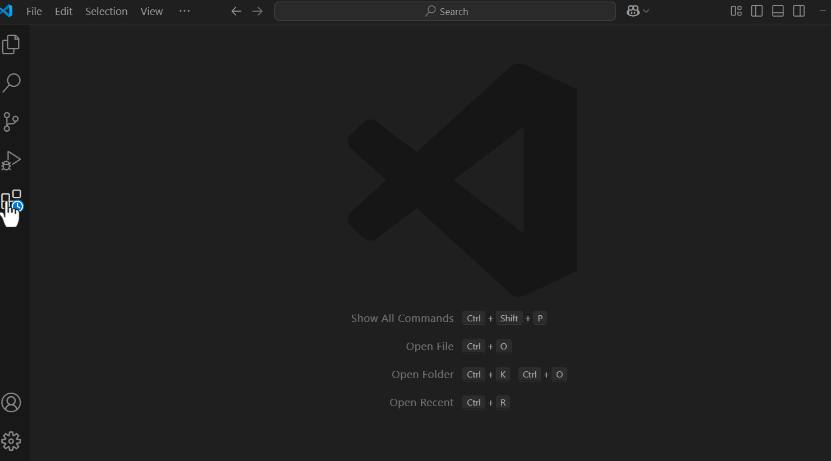Open the Run and Debug view
This screenshot has height=461, width=831.
(11, 161)
